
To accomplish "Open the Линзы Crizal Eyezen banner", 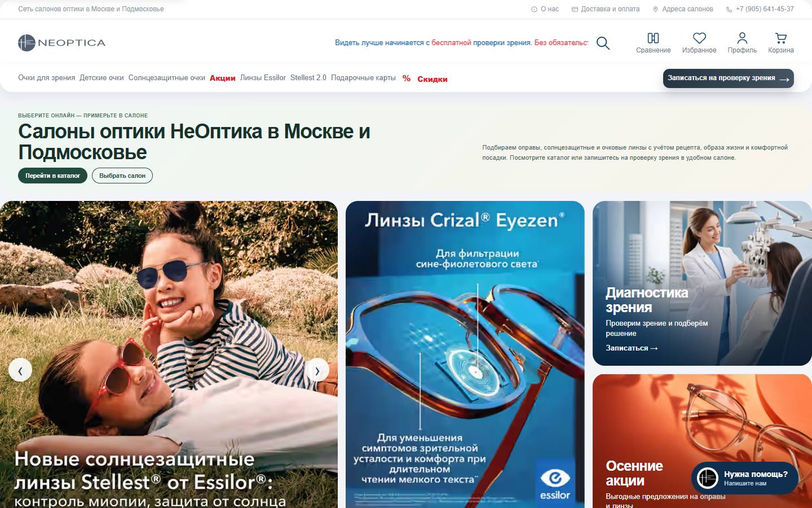I will click(465, 354).
